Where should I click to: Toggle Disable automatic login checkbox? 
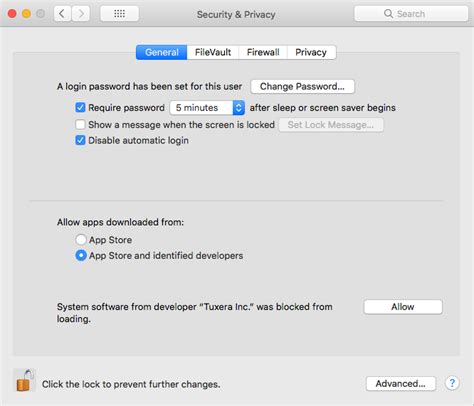click(80, 140)
